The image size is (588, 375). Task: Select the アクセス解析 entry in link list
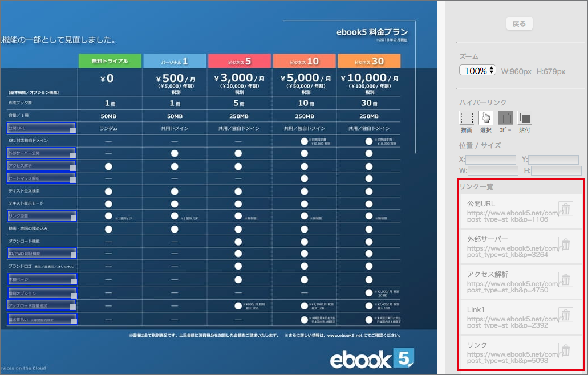(521, 282)
